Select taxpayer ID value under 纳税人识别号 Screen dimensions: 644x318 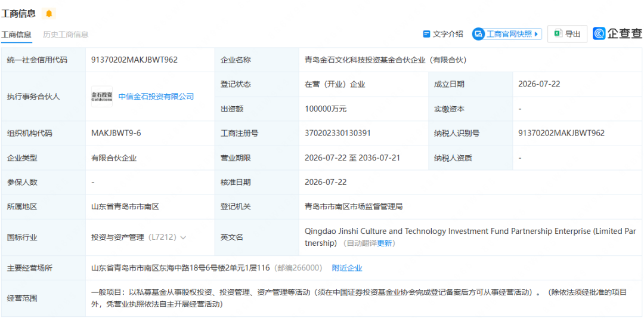tap(562, 133)
